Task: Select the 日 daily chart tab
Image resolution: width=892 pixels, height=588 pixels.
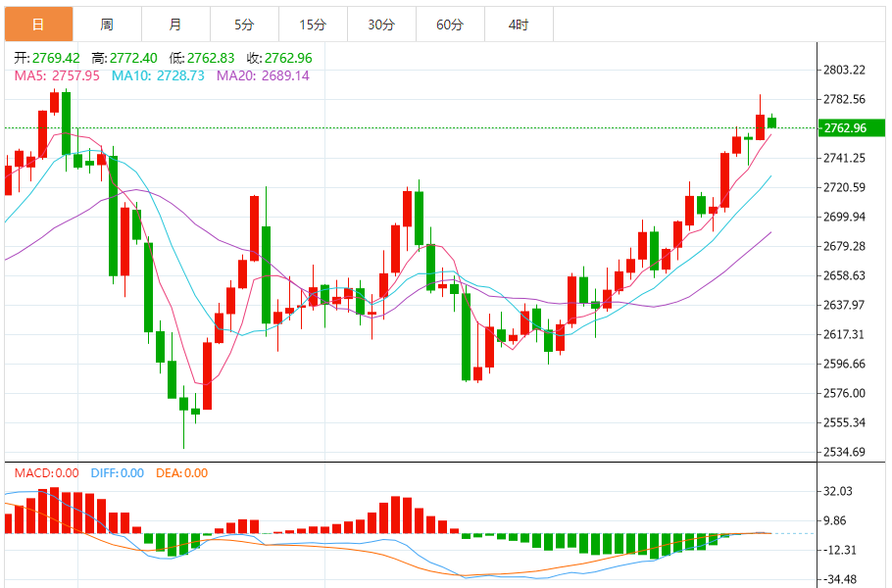Action: [x=38, y=24]
